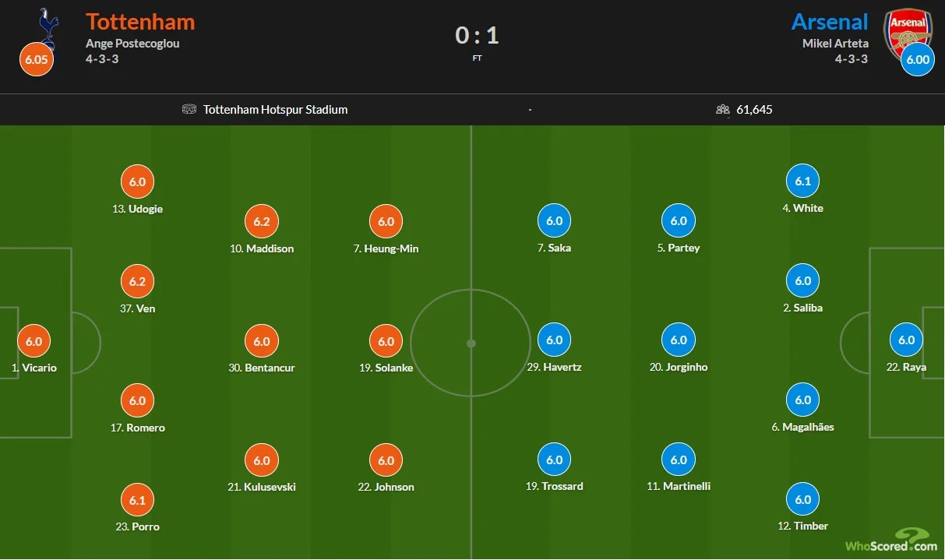Click manager name Mikel Arteta
Image resolution: width=945 pixels, height=560 pixels.
click(835, 44)
